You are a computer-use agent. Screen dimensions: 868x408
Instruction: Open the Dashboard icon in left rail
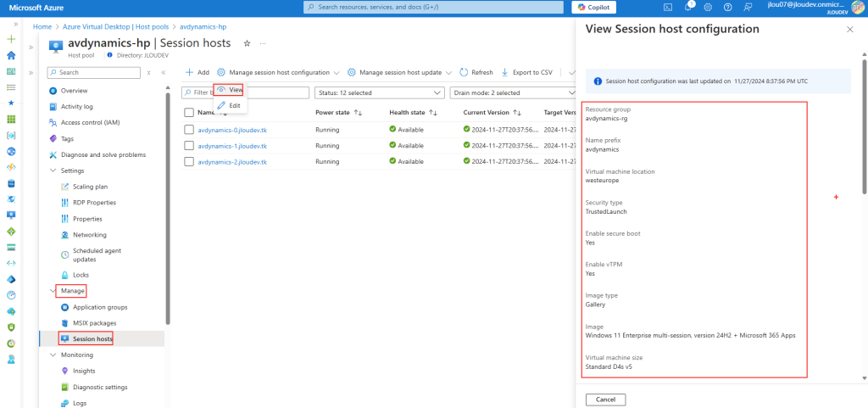point(10,71)
